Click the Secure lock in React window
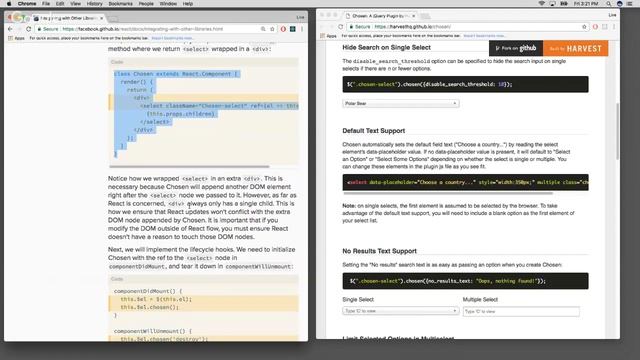Viewport: 640px width, 360px height. coord(48,29)
